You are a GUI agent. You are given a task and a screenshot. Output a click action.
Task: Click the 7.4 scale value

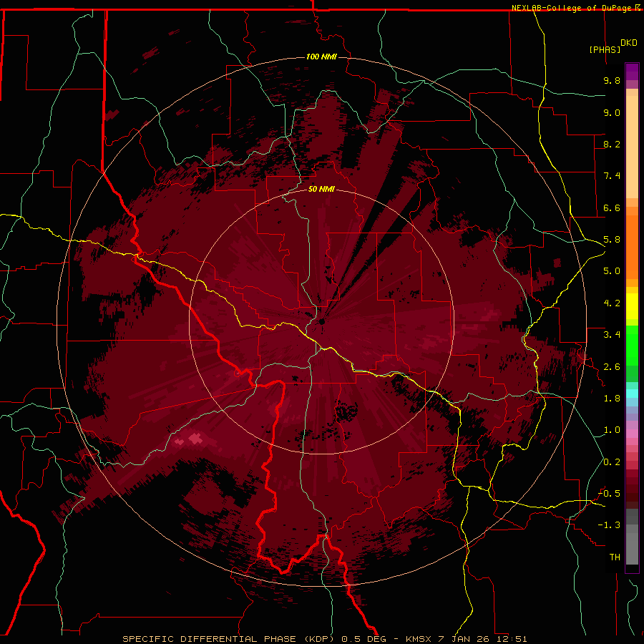tap(612, 176)
